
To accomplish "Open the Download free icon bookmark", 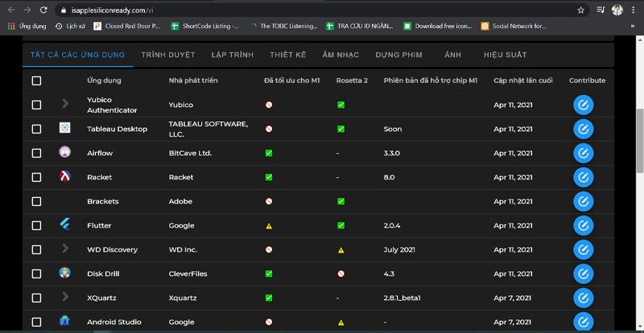I will pyautogui.click(x=438, y=27).
